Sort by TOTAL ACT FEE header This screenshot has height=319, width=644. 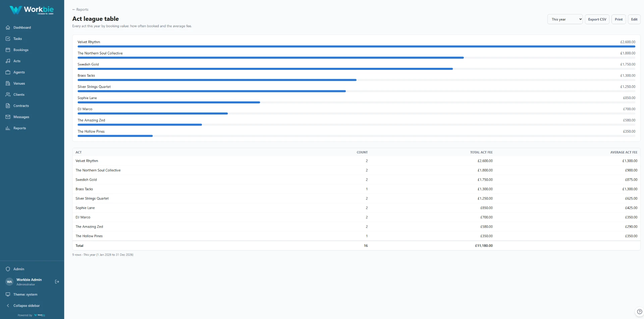tap(481, 152)
